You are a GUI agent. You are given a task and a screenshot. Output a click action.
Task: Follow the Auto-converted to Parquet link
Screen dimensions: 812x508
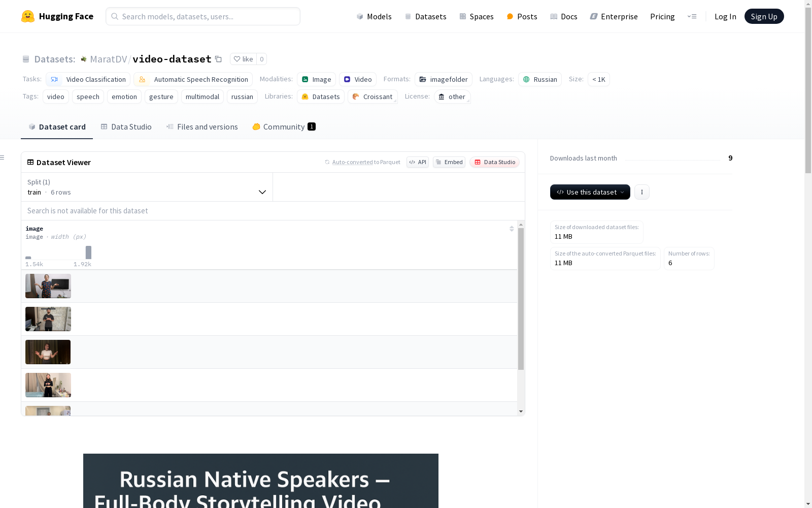click(352, 162)
